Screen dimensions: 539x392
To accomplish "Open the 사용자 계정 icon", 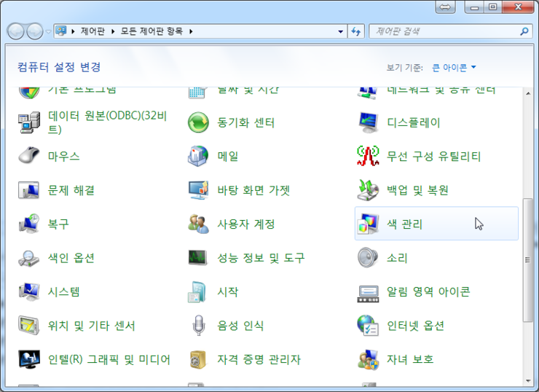I will coord(198,224).
